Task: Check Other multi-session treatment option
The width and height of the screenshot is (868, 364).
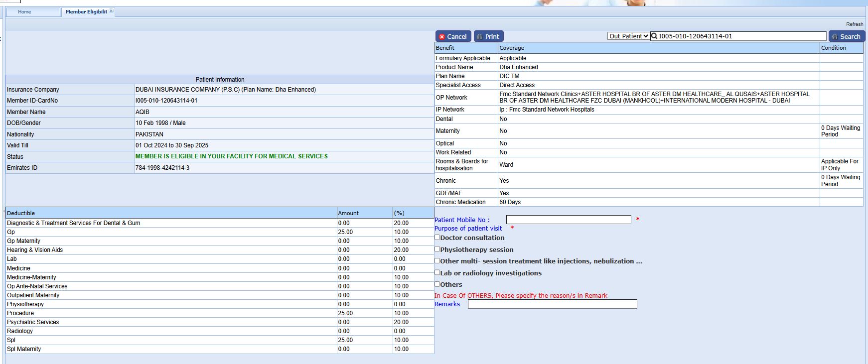Action: tap(437, 260)
